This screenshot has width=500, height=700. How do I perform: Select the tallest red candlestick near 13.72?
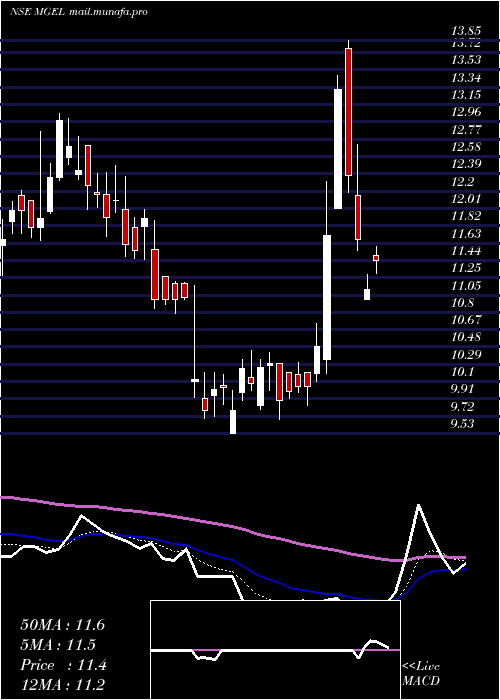pos(349,112)
